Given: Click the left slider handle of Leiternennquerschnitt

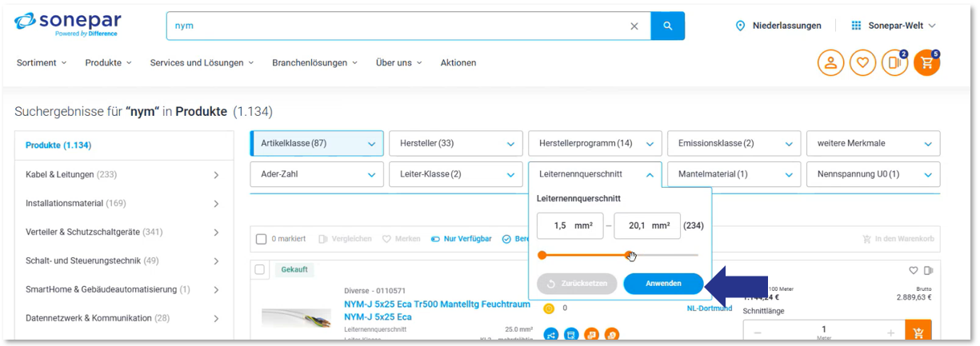Looking at the screenshot, I should 542,255.
